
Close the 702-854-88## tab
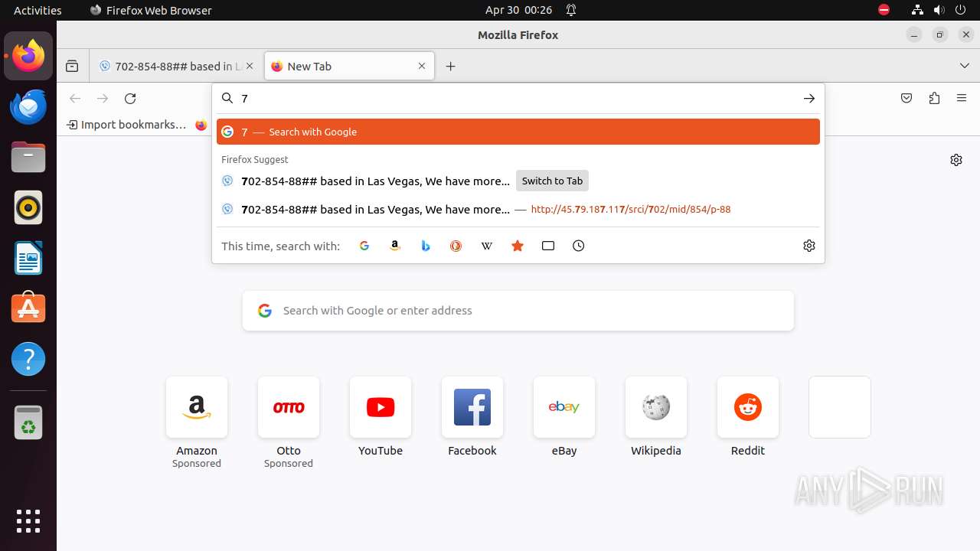[x=250, y=67]
